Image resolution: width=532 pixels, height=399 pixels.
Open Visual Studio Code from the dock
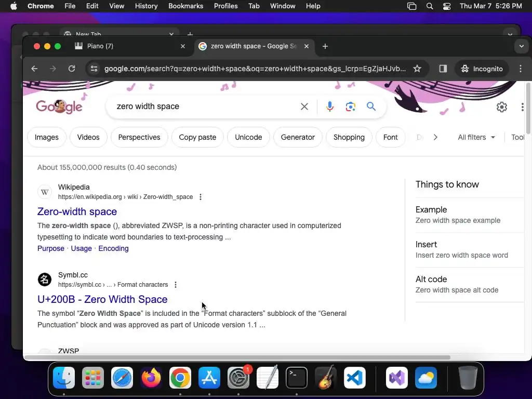[x=355, y=378]
